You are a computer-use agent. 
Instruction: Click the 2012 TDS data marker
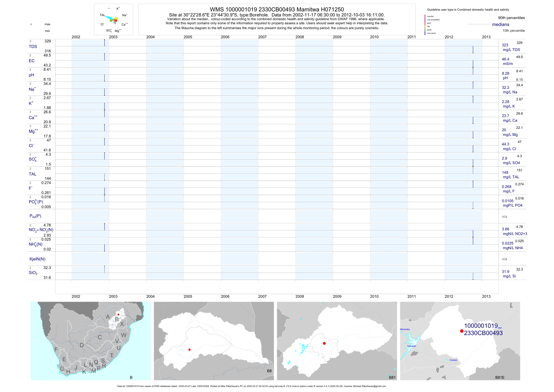pos(473,50)
